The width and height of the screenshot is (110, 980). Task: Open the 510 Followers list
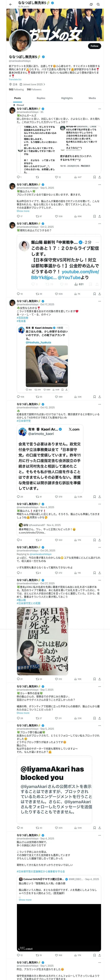(34, 89)
